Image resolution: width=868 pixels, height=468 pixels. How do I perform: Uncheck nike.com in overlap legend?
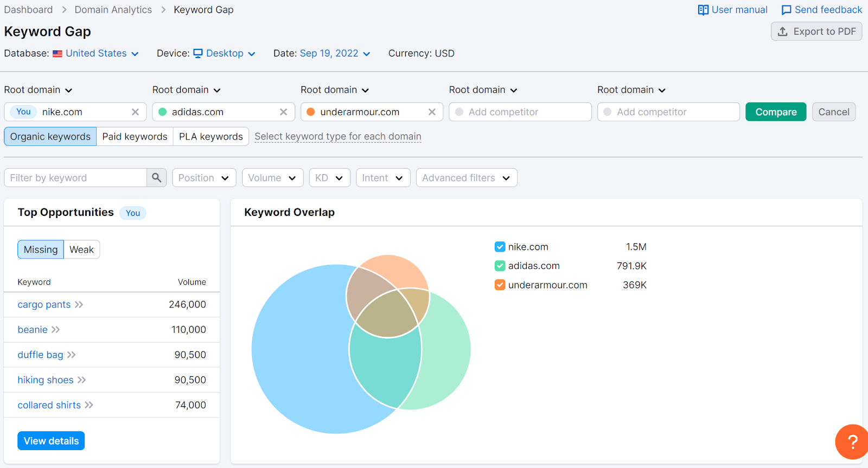click(x=500, y=247)
